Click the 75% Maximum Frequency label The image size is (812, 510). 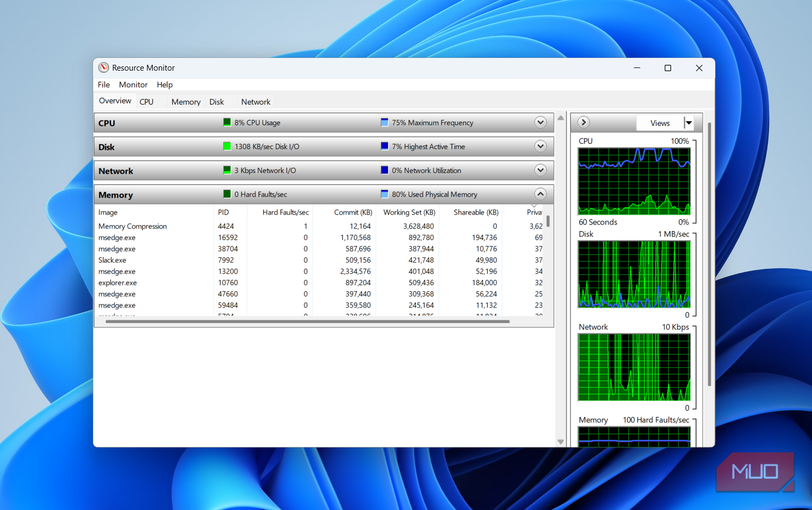tap(432, 123)
